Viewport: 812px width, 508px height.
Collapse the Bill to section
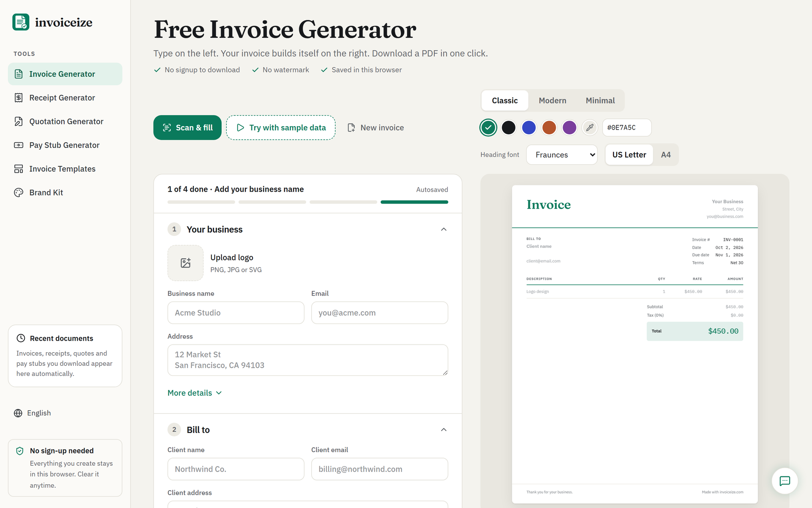(x=444, y=430)
